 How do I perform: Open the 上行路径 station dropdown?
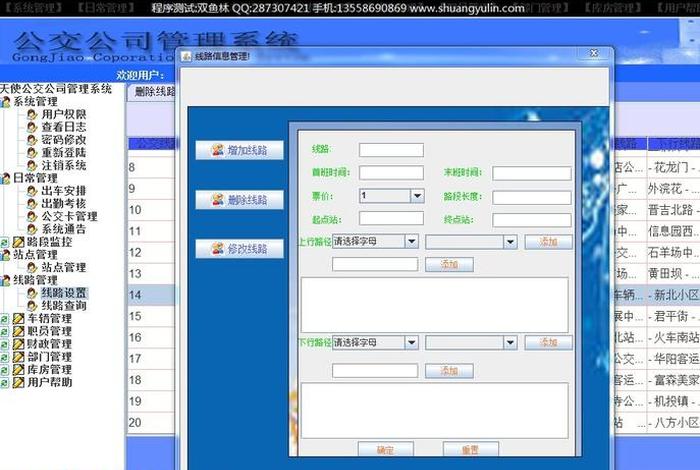coord(510,242)
